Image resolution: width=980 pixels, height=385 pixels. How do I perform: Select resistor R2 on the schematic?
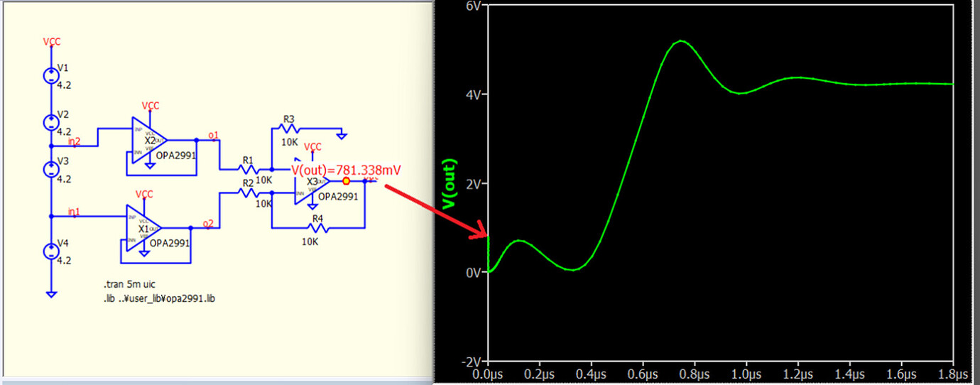click(248, 192)
